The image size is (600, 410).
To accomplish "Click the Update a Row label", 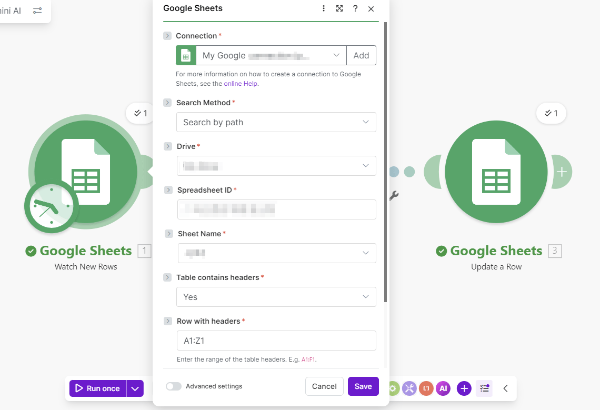I will 496,267.
